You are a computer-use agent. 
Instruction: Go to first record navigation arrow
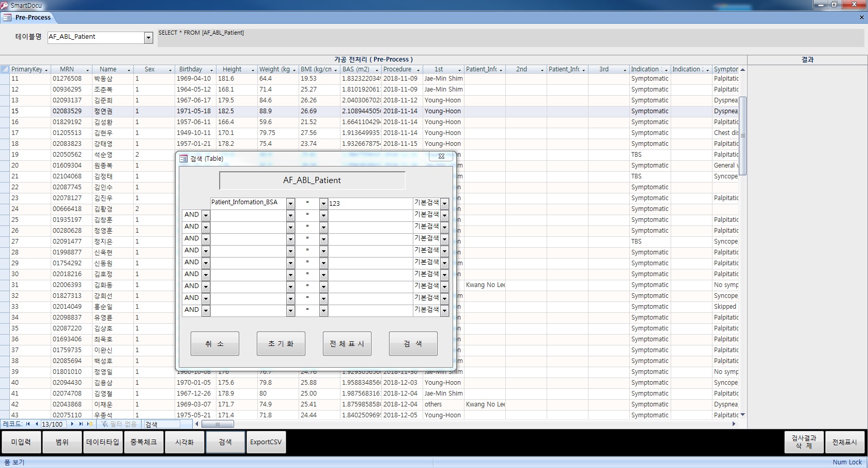coord(28,424)
